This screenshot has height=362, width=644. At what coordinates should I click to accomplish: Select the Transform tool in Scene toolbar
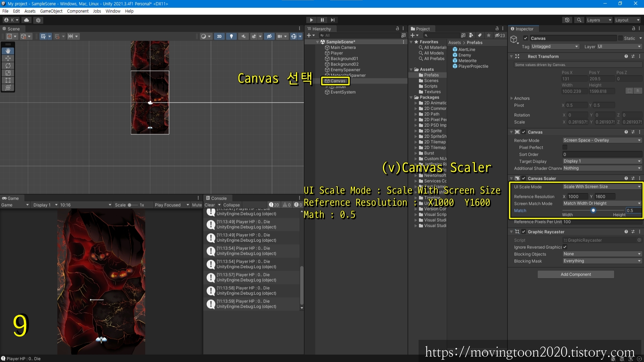pos(8,88)
